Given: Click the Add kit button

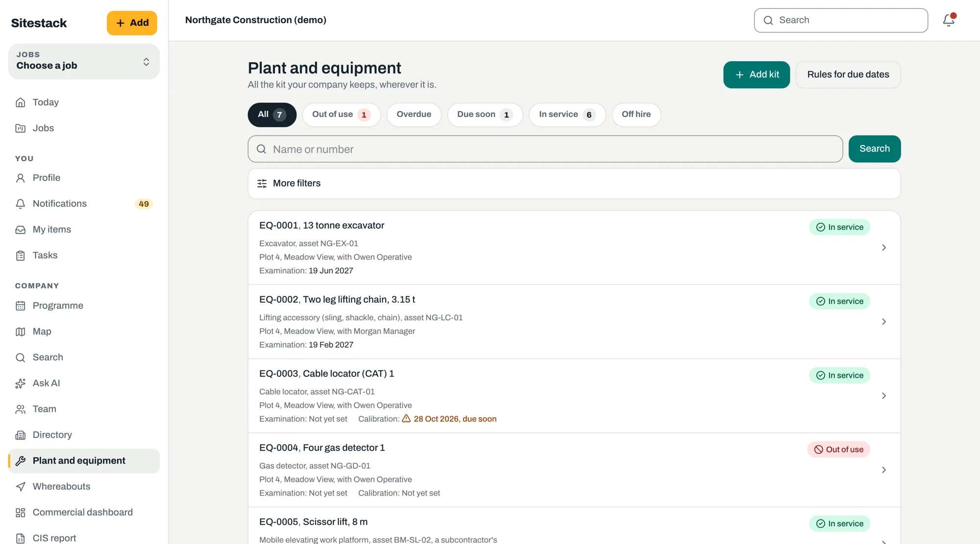Looking at the screenshot, I should pyautogui.click(x=756, y=74).
